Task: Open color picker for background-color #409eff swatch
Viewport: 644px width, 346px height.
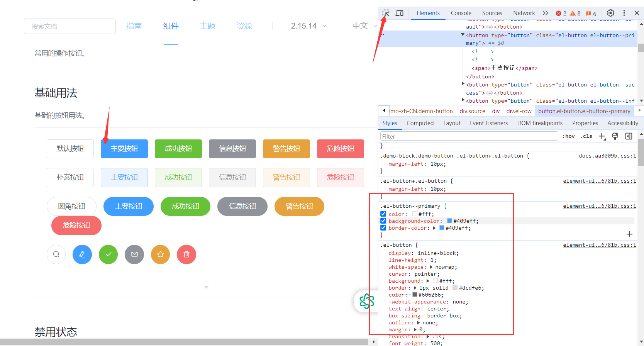Action: [449, 221]
